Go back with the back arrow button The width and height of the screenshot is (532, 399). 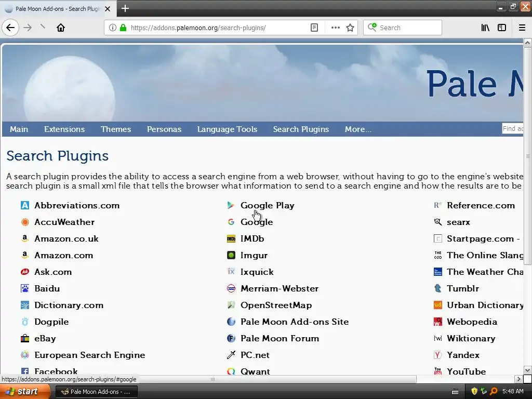(x=10, y=28)
